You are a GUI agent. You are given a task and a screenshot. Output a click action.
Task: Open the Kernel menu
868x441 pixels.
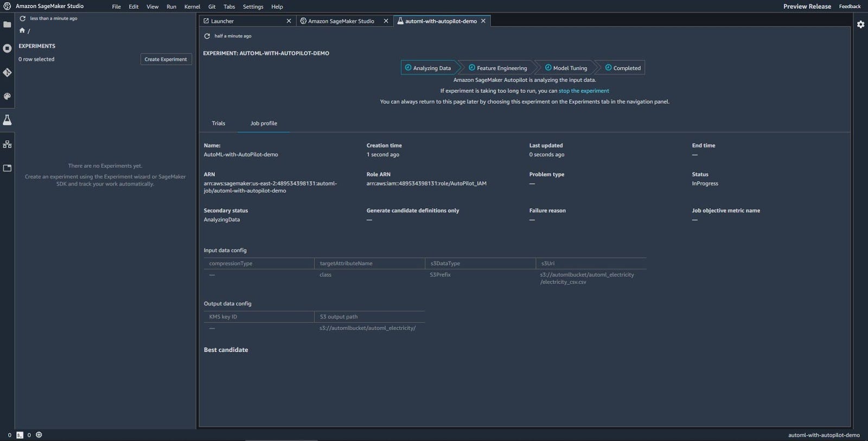[192, 7]
